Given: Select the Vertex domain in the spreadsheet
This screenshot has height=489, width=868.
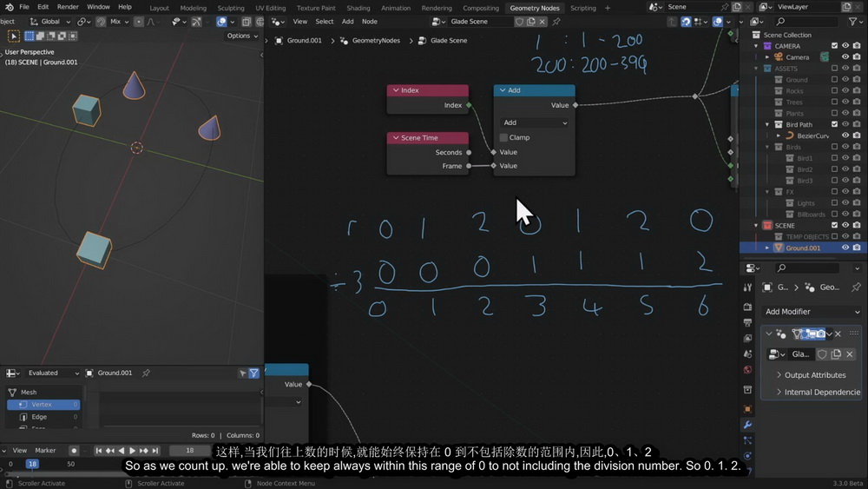Looking at the screenshot, I should click(x=43, y=405).
